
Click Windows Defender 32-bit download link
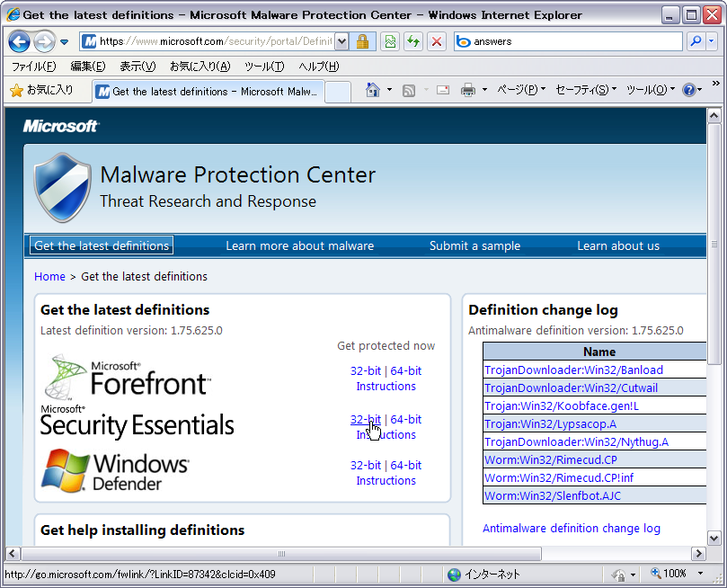[366, 466]
